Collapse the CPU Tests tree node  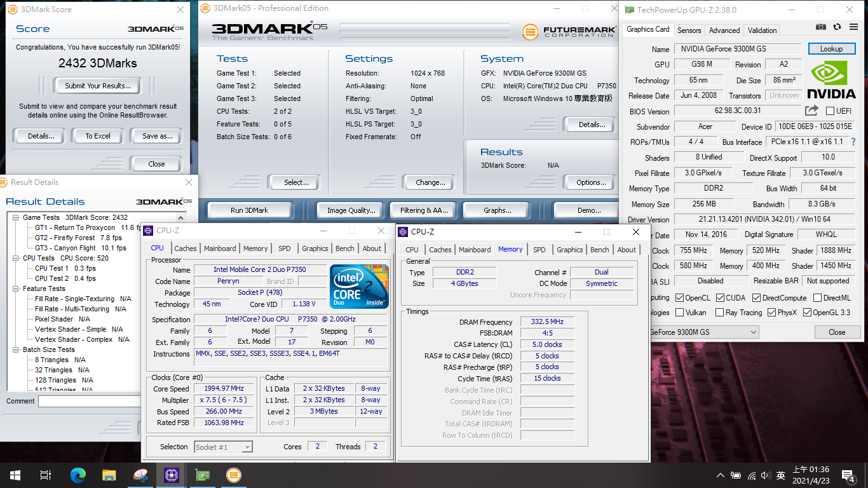click(x=16, y=258)
